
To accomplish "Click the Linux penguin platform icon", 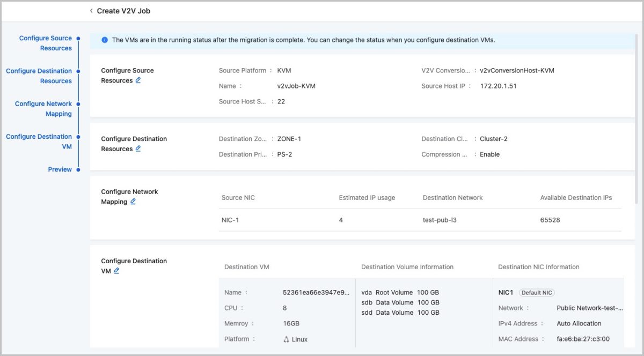I will pyautogui.click(x=286, y=339).
